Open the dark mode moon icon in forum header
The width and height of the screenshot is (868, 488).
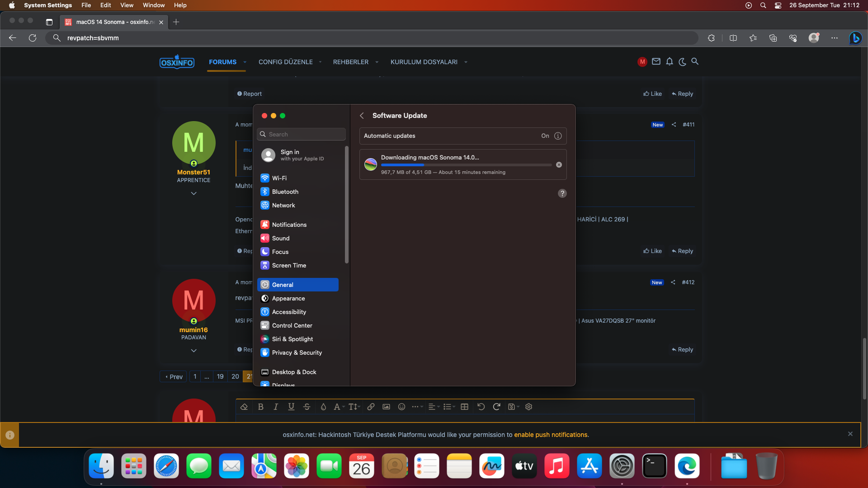click(682, 62)
